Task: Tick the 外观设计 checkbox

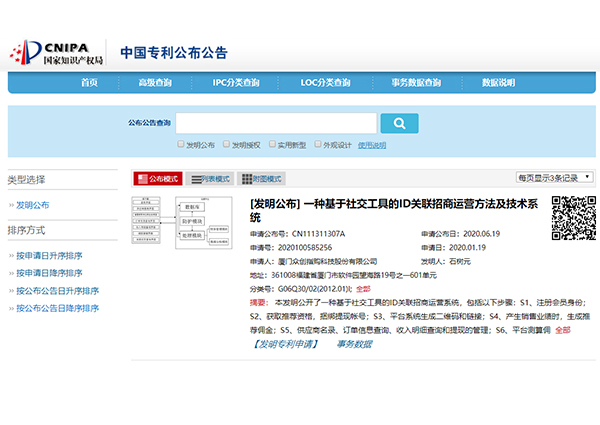Action: point(318,144)
